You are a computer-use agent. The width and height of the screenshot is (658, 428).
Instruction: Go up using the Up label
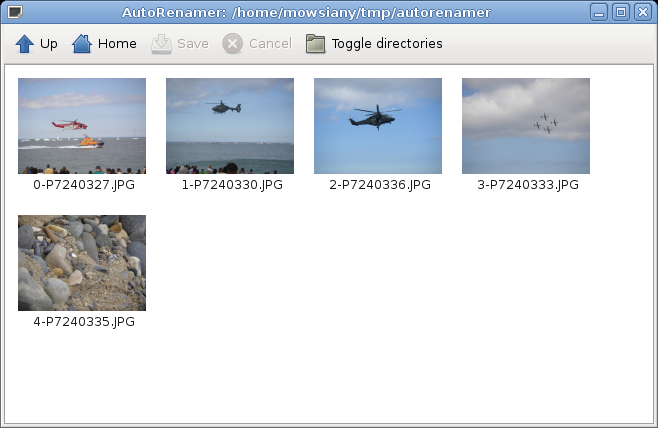(x=49, y=44)
